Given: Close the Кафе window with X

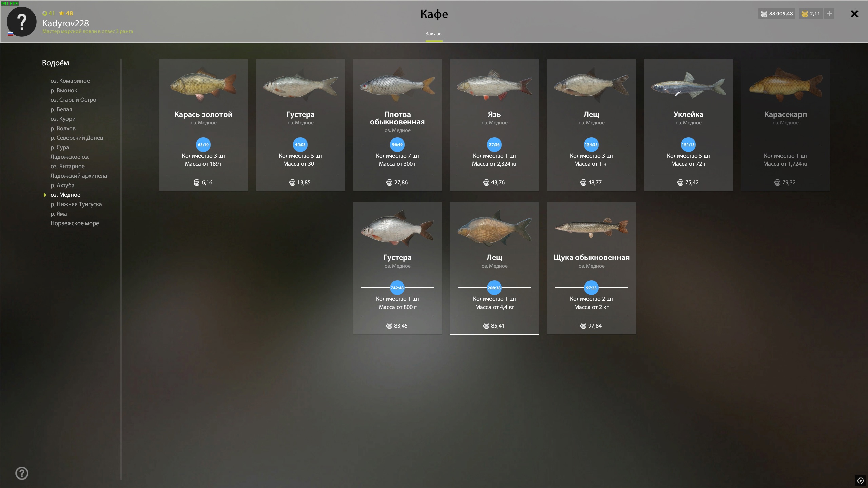Looking at the screenshot, I should tap(854, 14).
